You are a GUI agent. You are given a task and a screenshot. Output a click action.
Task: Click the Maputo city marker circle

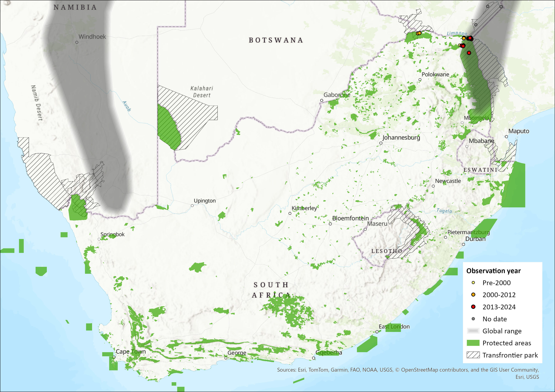pyautogui.click(x=506, y=137)
